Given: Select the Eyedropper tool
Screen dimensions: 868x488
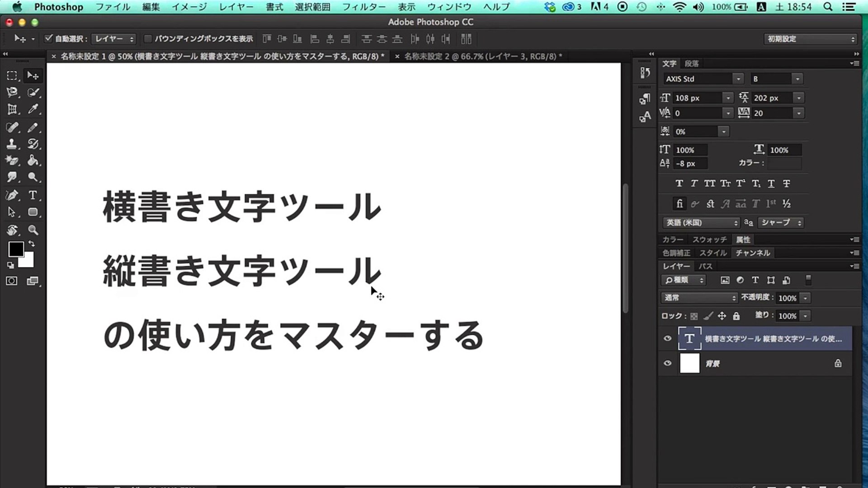Looking at the screenshot, I should tap(33, 109).
